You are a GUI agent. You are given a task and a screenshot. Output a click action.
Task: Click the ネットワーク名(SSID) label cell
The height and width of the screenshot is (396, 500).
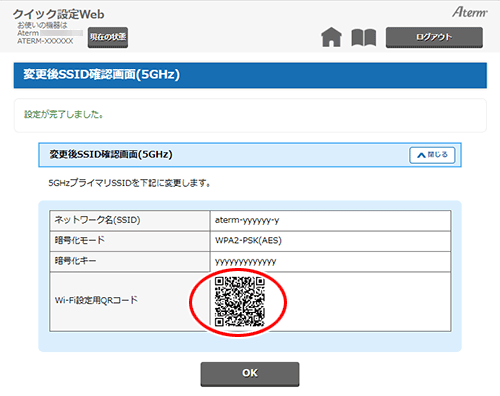click(130, 220)
